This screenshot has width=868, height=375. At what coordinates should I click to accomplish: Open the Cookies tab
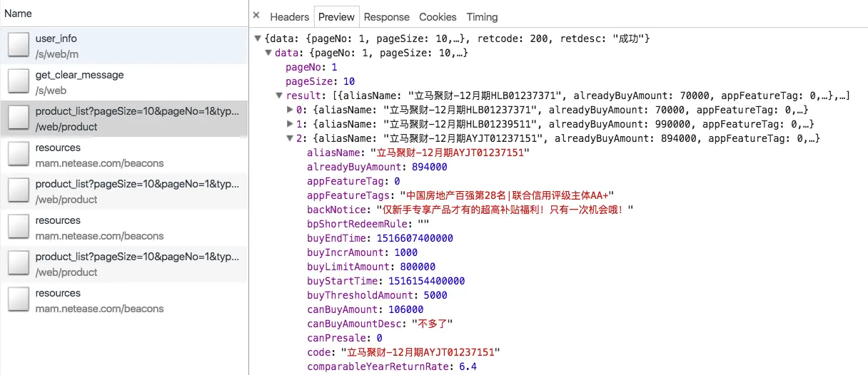438,16
